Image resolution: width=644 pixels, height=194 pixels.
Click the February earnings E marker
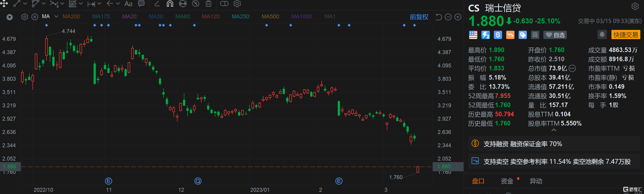point(339,181)
